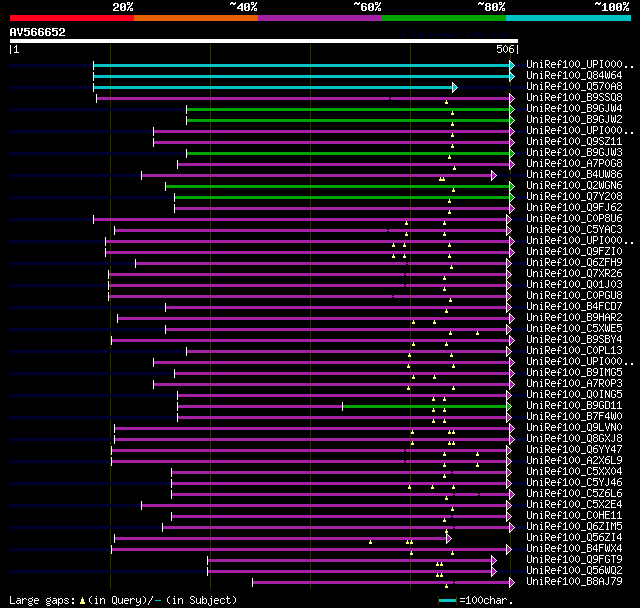
Task: Click the cyan arrowhead ending the Q570A8 alignment
Action: 455,87
